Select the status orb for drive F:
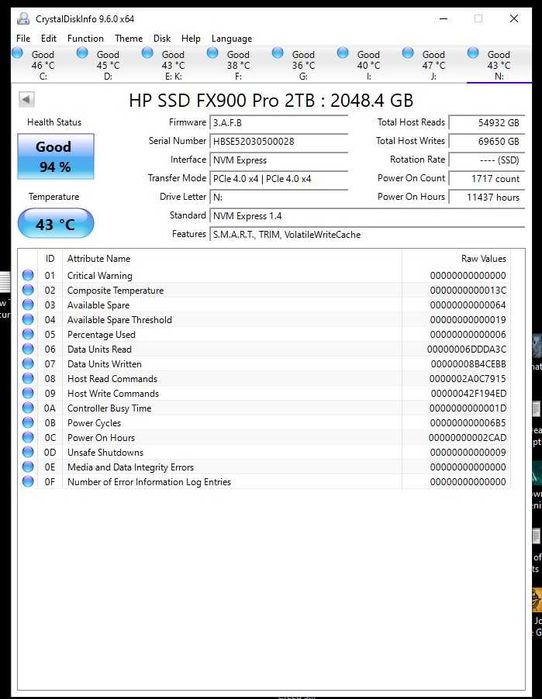The height and width of the screenshot is (699, 542). pos(213,53)
